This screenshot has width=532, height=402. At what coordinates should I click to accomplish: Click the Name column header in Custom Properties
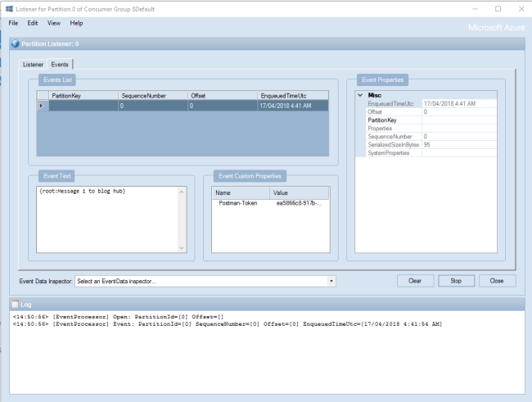[x=241, y=193]
